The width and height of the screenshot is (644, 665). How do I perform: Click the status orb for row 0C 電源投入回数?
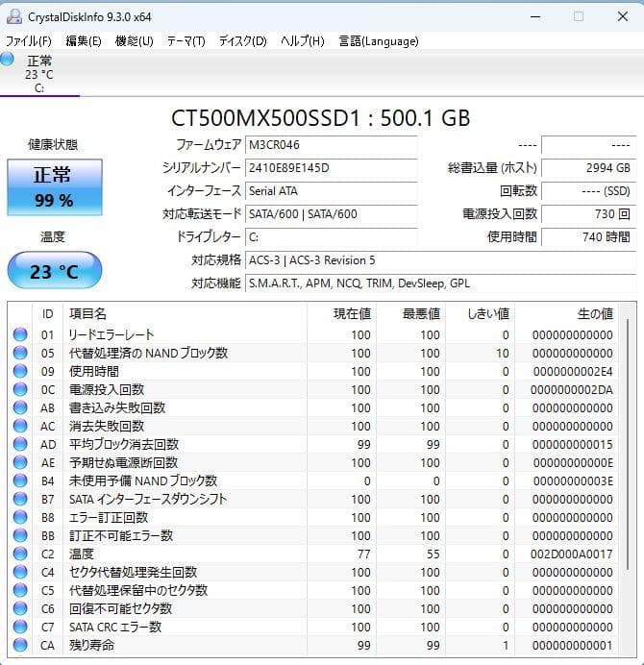(20, 389)
